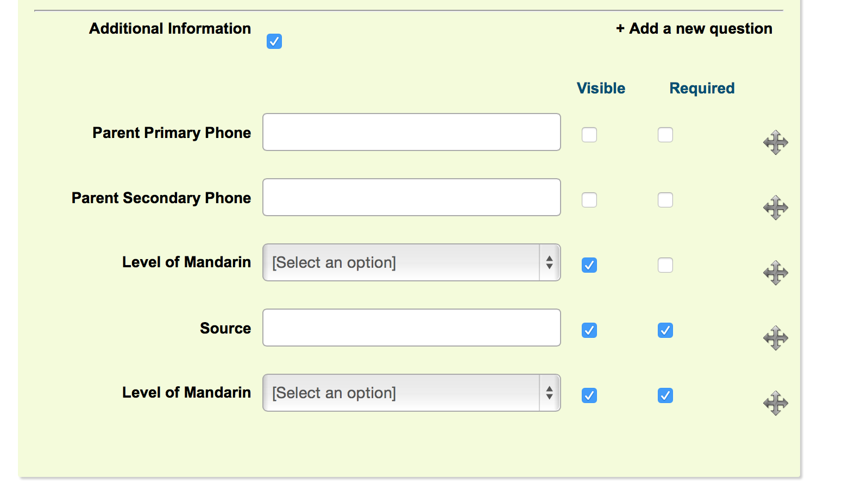Uncheck the Additional Information checkbox
Viewport: 868px width, 503px height.
(x=274, y=41)
